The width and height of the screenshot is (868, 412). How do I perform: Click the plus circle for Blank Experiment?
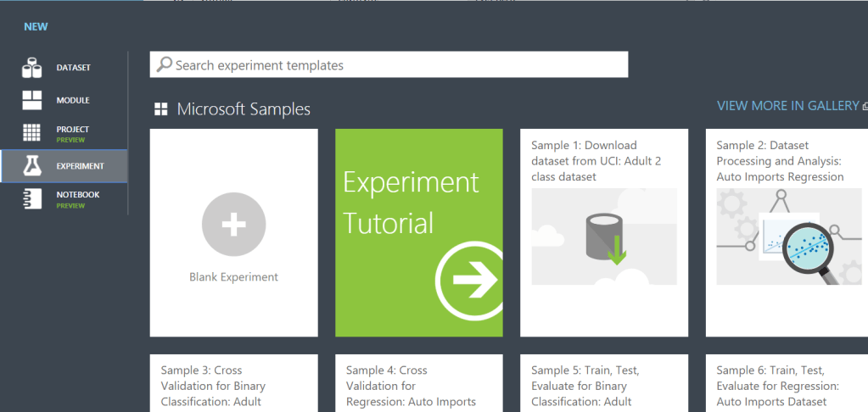(233, 225)
